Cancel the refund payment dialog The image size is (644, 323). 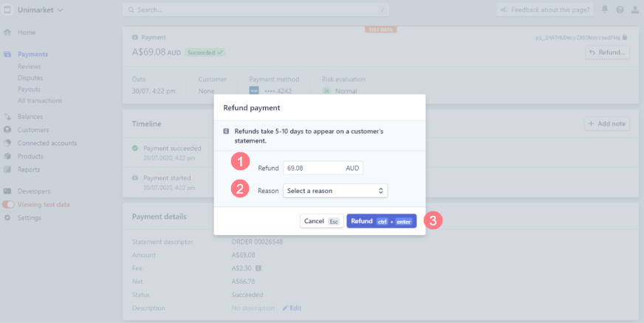(322, 221)
